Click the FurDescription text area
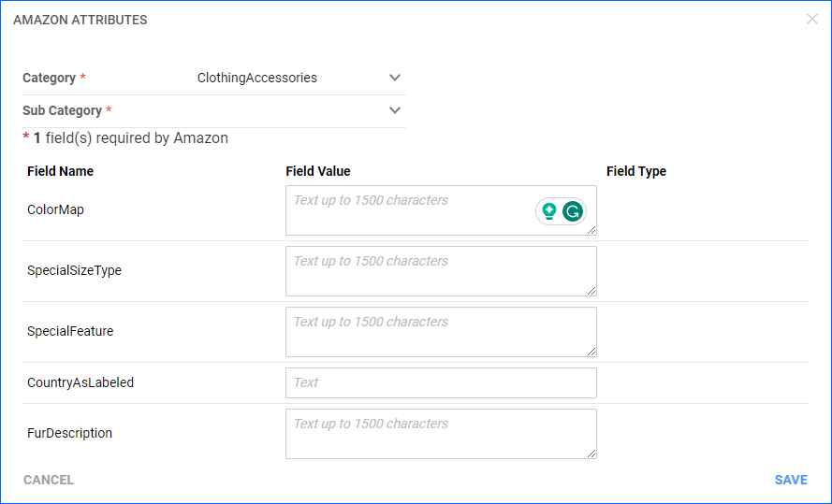Image resolution: width=832 pixels, height=504 pixels. click(441, 434)
